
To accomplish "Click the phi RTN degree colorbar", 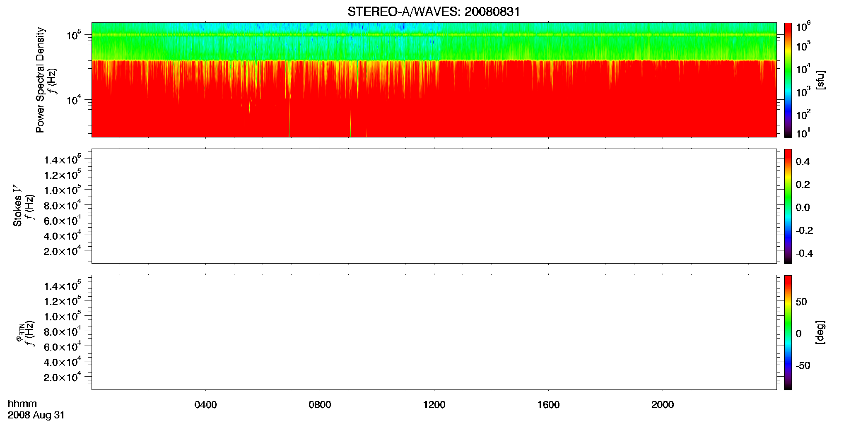I will click(x=788, y=332).
